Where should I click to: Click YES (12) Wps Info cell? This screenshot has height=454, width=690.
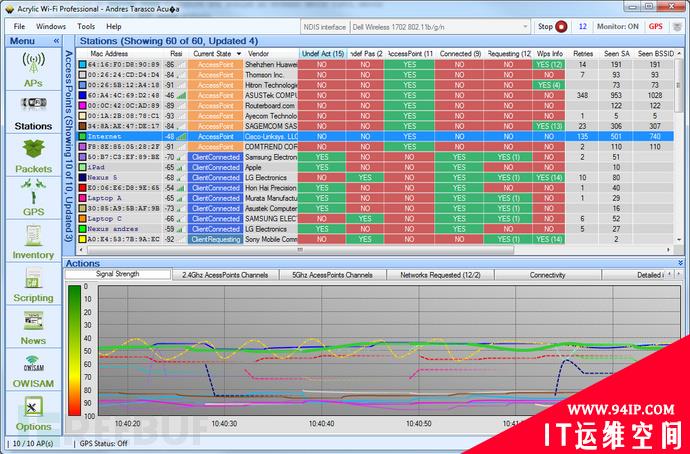click(x=549, y=65)
